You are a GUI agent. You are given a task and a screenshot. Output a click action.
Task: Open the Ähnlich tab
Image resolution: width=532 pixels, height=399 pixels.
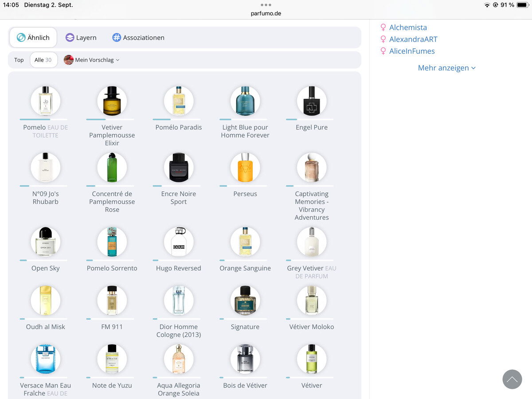(x=33, y=38)
